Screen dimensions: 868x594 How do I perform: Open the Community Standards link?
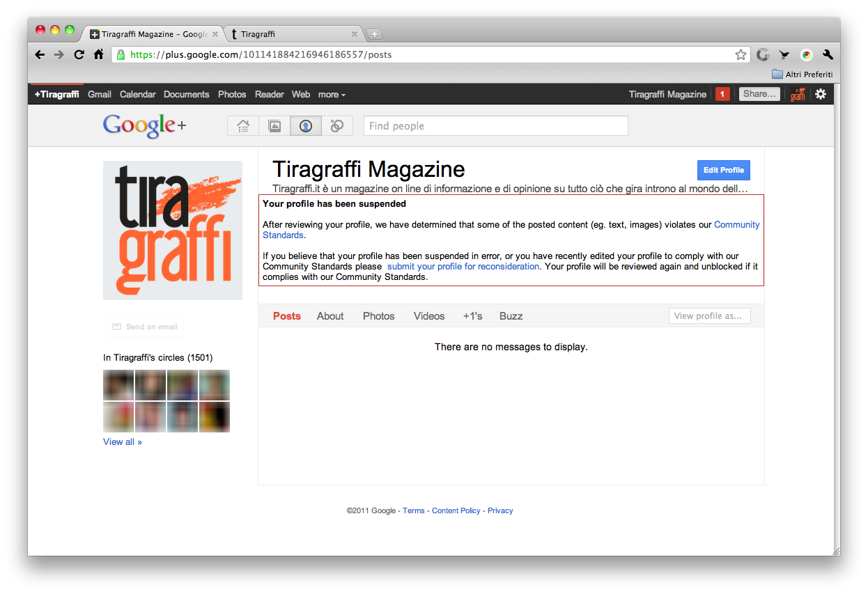[x=737, y=225]
